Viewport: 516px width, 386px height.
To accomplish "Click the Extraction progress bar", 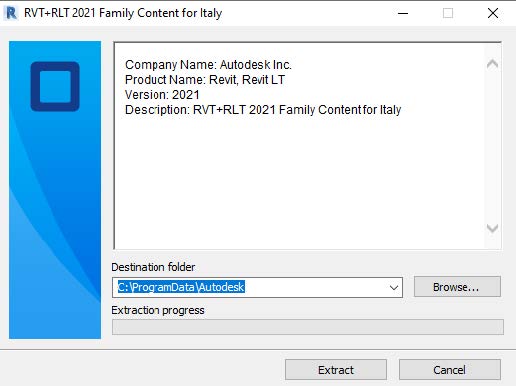I will 308,327.
